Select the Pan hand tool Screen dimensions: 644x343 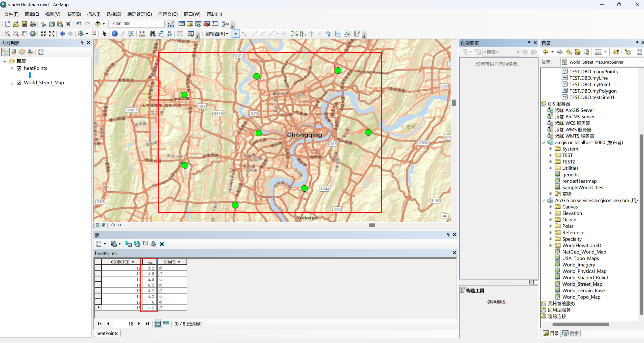(x=24, y=34)
